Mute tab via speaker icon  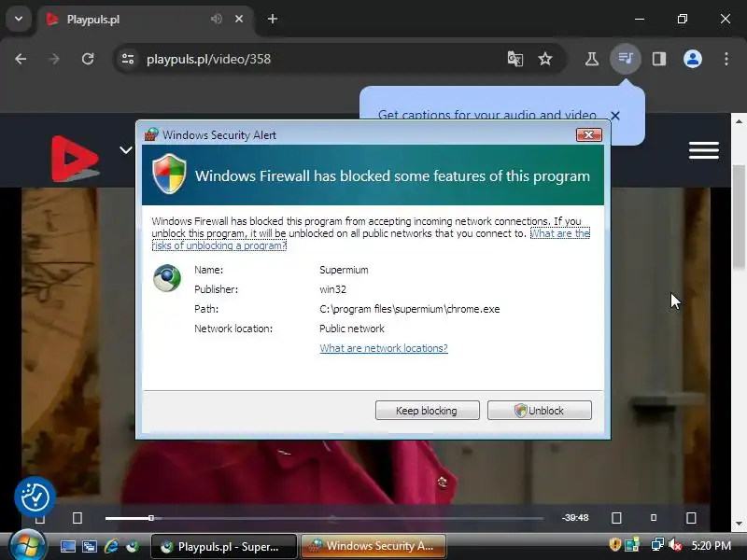[217, 19]
